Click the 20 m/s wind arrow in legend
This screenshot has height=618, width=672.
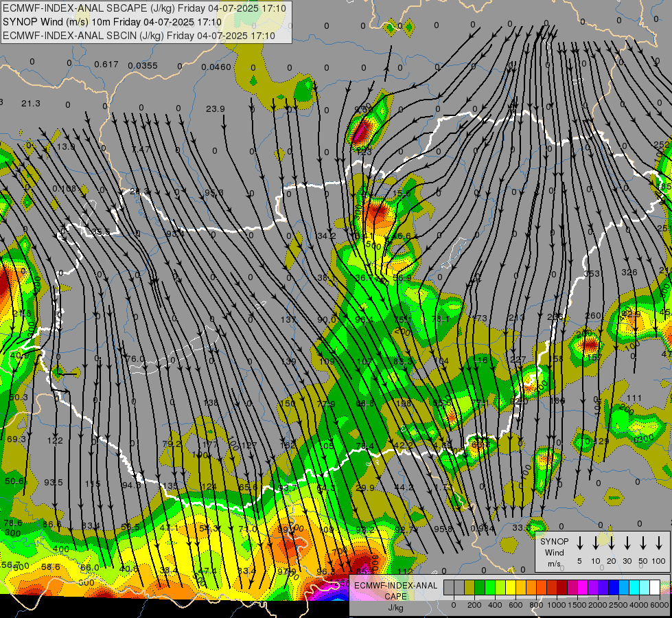point(611,543)
